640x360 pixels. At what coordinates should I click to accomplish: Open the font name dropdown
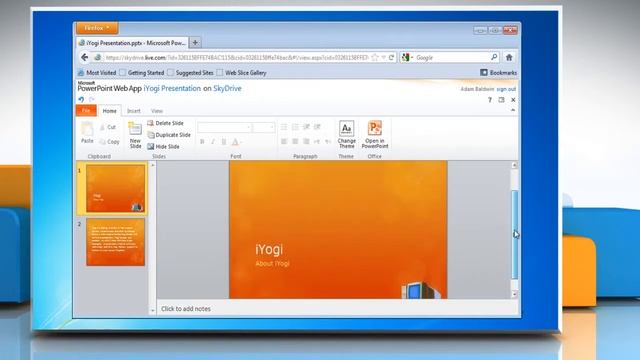tap(249, 127)
